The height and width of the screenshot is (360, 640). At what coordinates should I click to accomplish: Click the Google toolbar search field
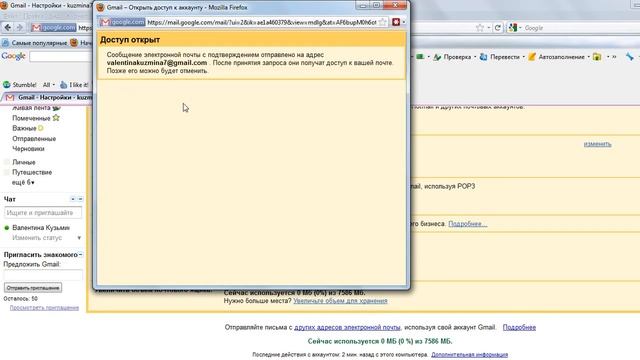click(x=60, y=57)
